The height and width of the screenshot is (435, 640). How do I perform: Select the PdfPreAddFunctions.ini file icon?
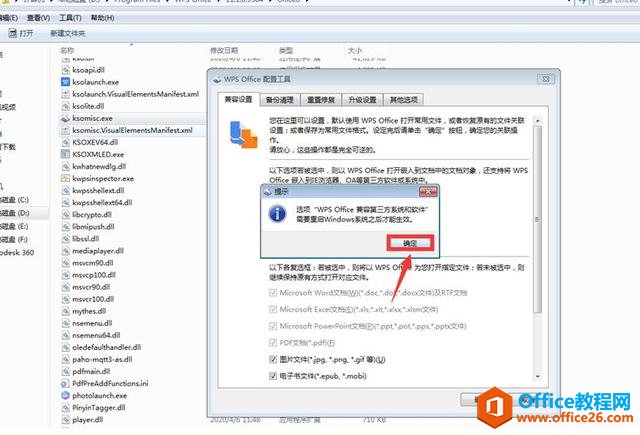coord(65,384)
